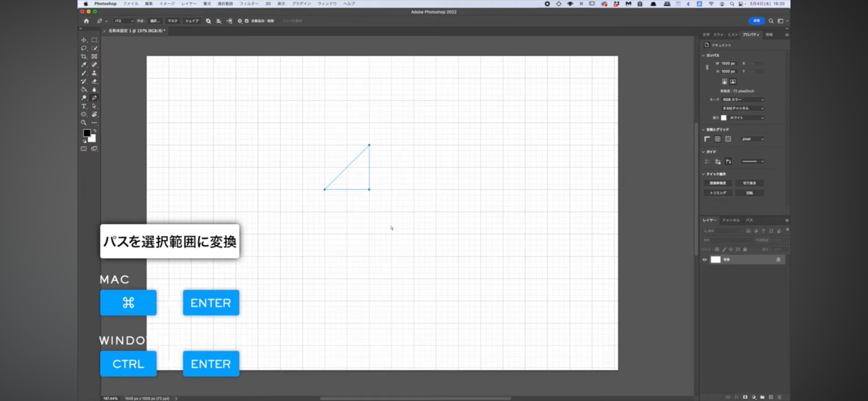Click the black foreground color swatch
The image size is (868, 401).
[x=86, y=133]
